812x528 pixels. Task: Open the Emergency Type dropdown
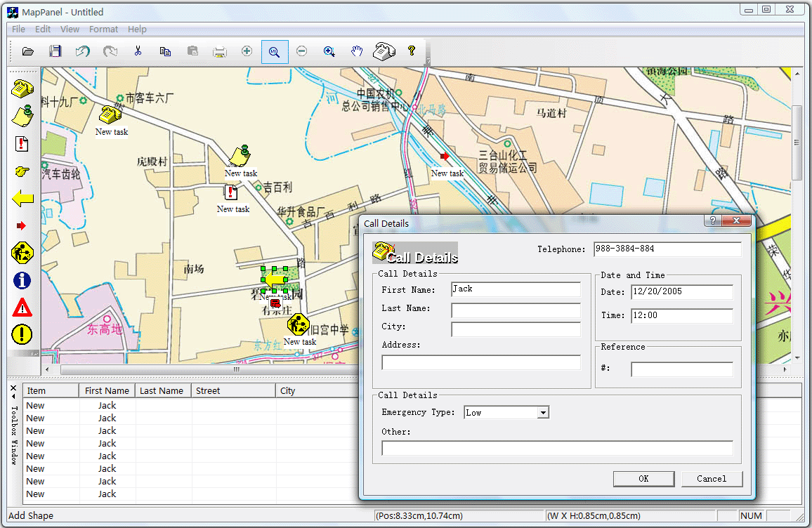pos(542,413)
